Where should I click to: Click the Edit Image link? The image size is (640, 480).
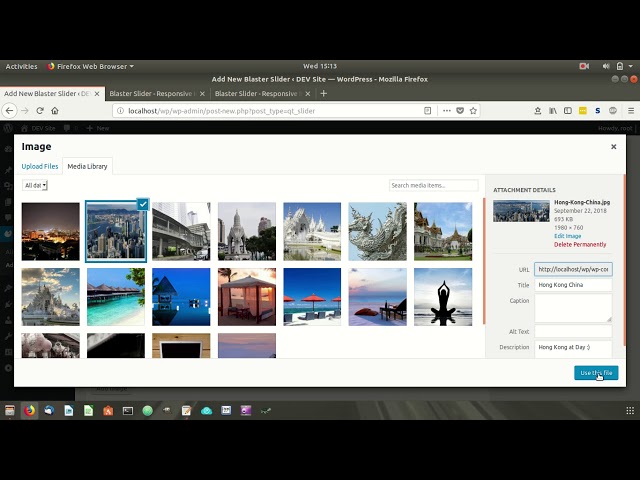coord(567,236)
